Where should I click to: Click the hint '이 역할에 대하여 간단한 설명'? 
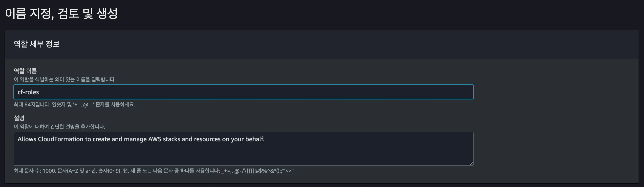pyautogui.click(x=59, y=127)
